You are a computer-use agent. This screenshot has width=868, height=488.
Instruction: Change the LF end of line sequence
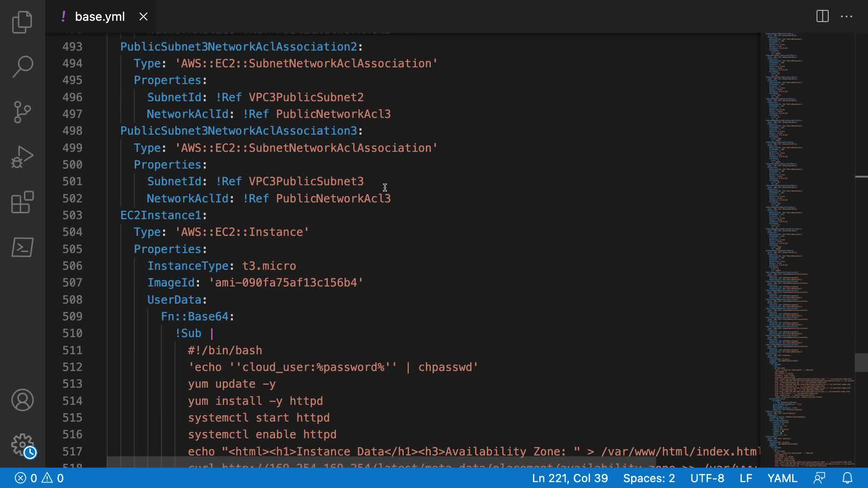745,478
